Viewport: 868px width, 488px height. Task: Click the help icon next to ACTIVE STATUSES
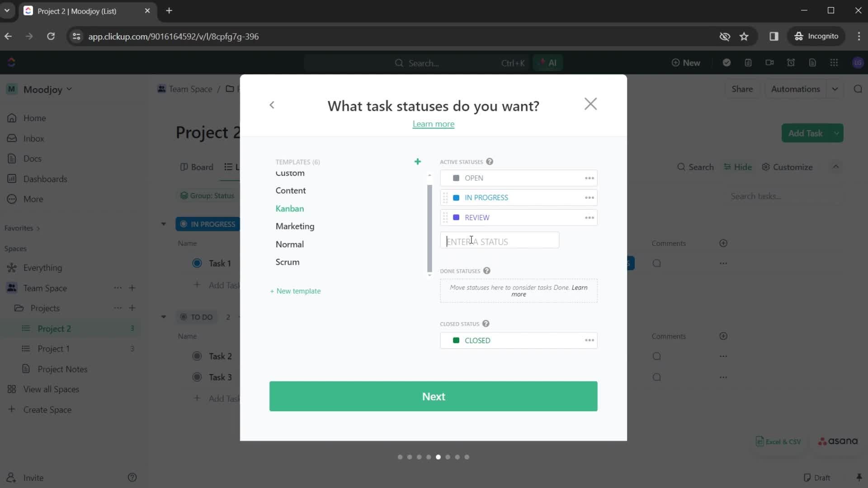pyautogui.click(x=490, y=161)
